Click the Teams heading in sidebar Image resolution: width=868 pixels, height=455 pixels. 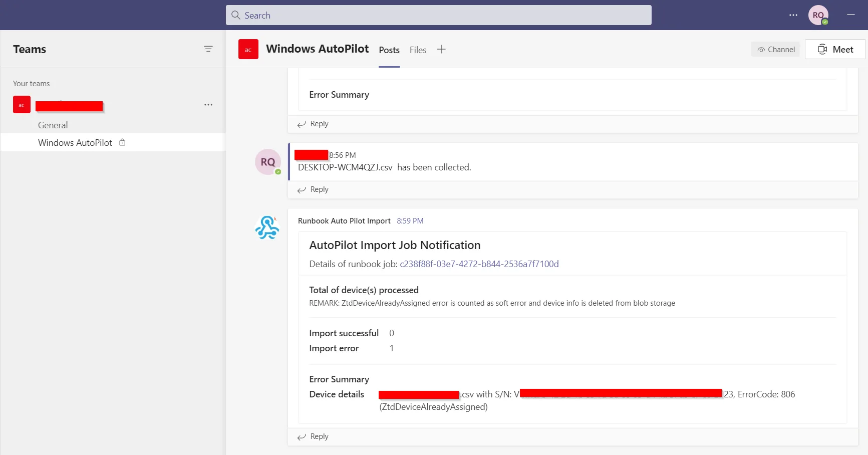(x=30, y=49)
